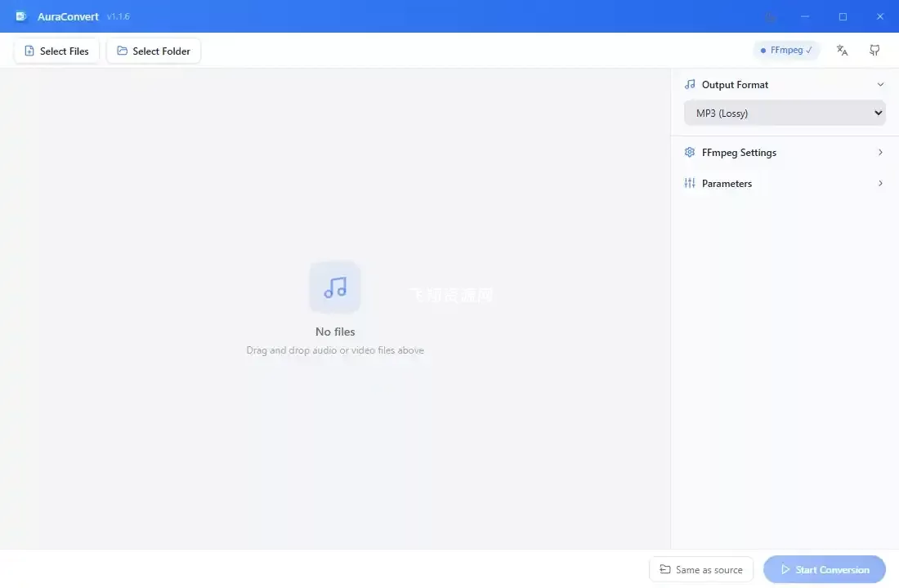899x588 pixels.
Task: Open the MP3 (Lossy) format dropdown
Action: click(785, 113)
